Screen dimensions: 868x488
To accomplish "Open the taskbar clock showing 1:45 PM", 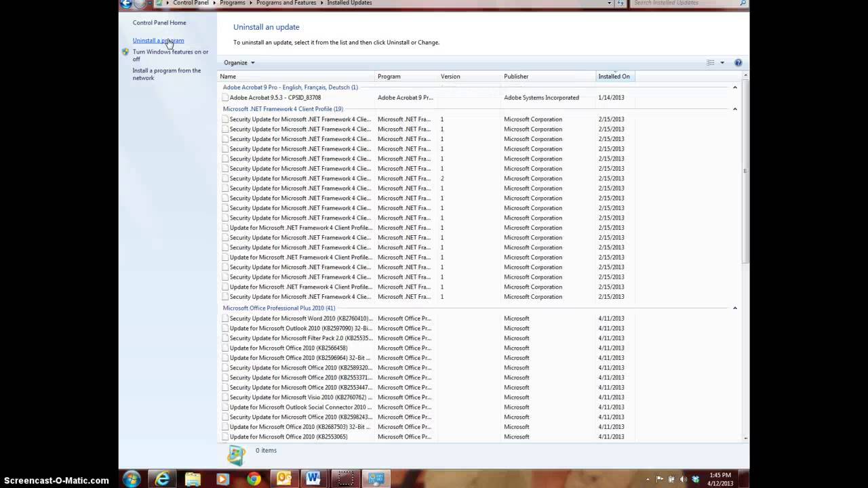I will (720, 479).
